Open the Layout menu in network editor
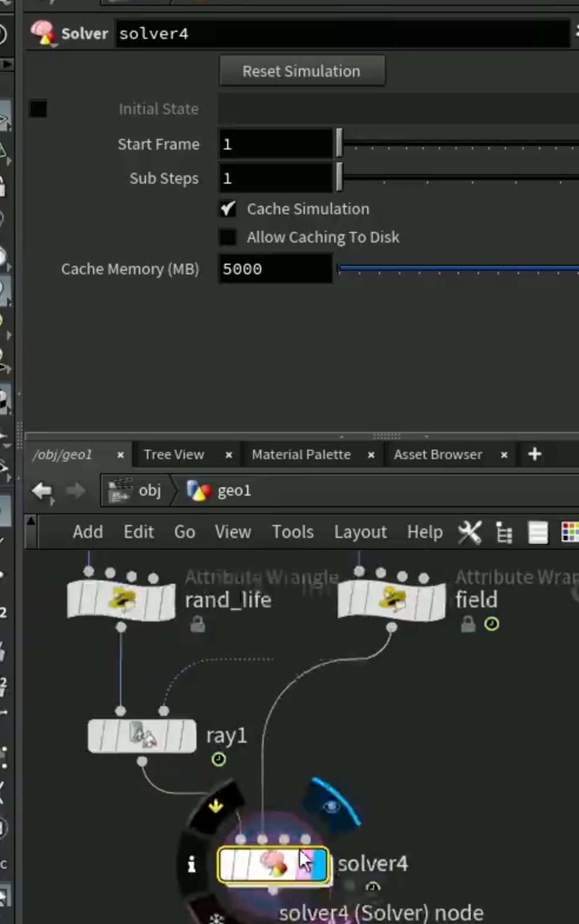579x924 pixels. coord(361,532)
